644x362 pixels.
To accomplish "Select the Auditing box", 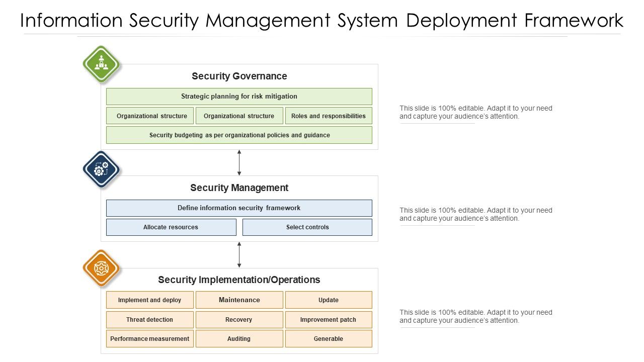I will (x=239, y=338).
